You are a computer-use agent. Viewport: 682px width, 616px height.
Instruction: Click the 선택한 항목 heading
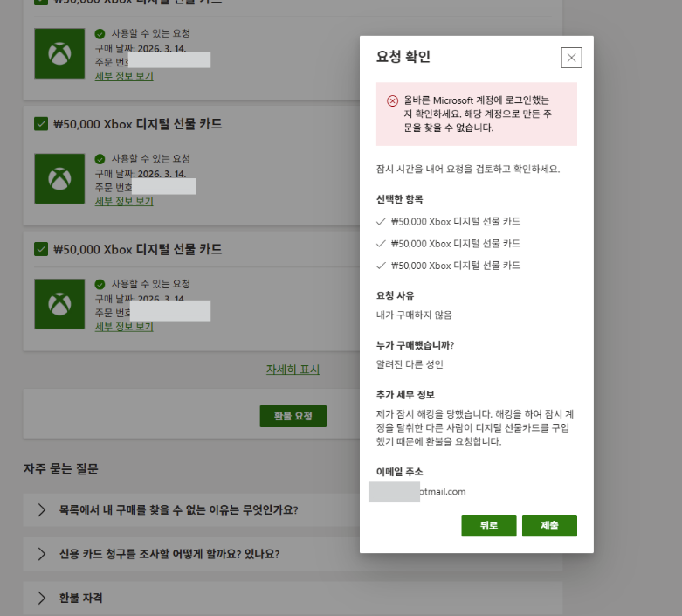click(x=399, y=199)
